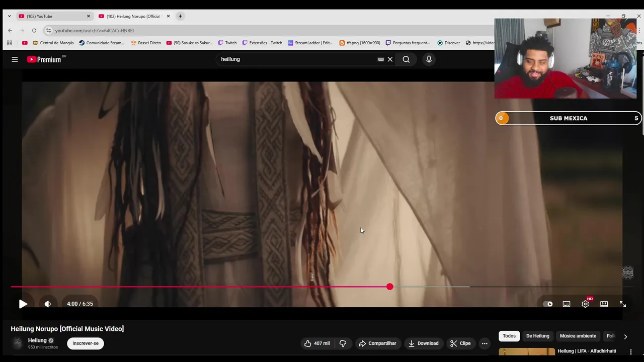This screenshot has height=362, width=644.
Task: Like the video with 407 mil
Action: (317, 343)
